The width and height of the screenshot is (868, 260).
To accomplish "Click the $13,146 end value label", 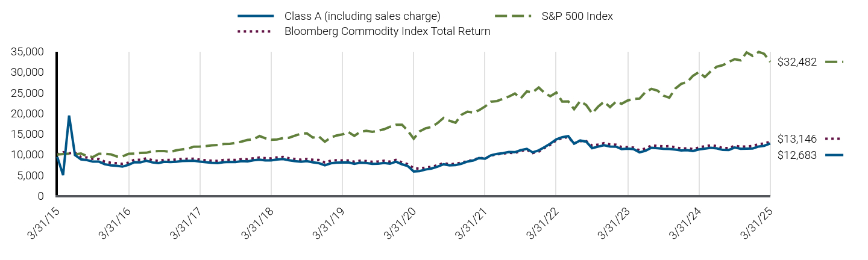I will click(797, 138).
